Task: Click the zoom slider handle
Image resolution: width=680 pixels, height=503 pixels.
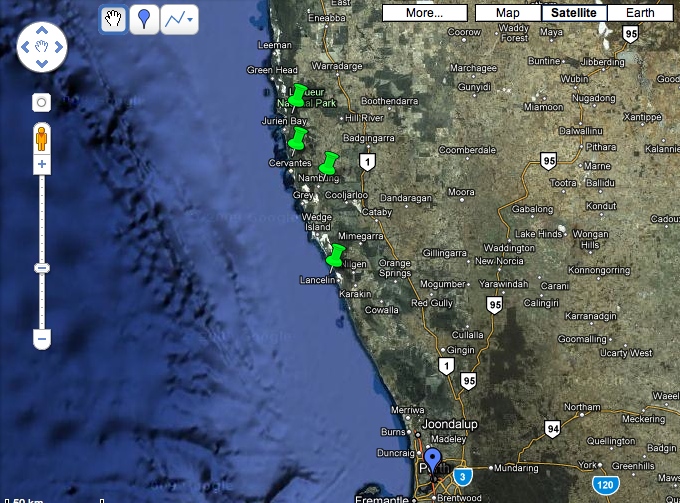Action: coord(41,268)
